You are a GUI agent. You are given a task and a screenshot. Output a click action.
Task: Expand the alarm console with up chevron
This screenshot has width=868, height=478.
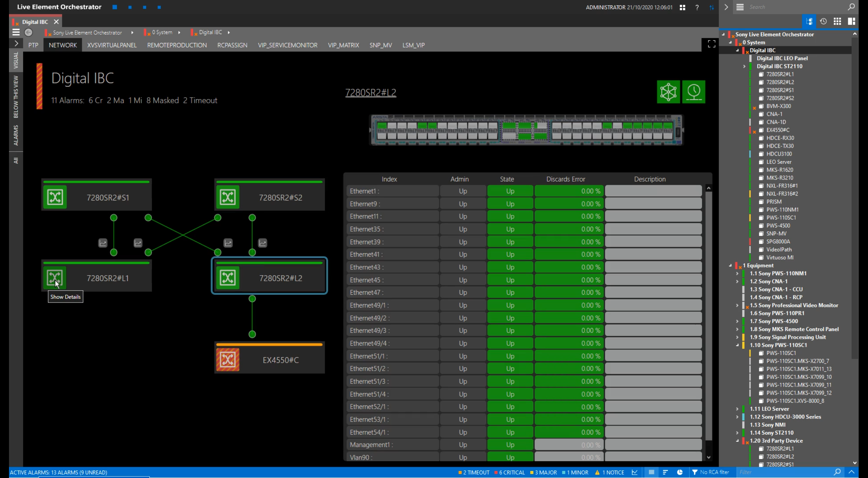click(x=852, y=472)
